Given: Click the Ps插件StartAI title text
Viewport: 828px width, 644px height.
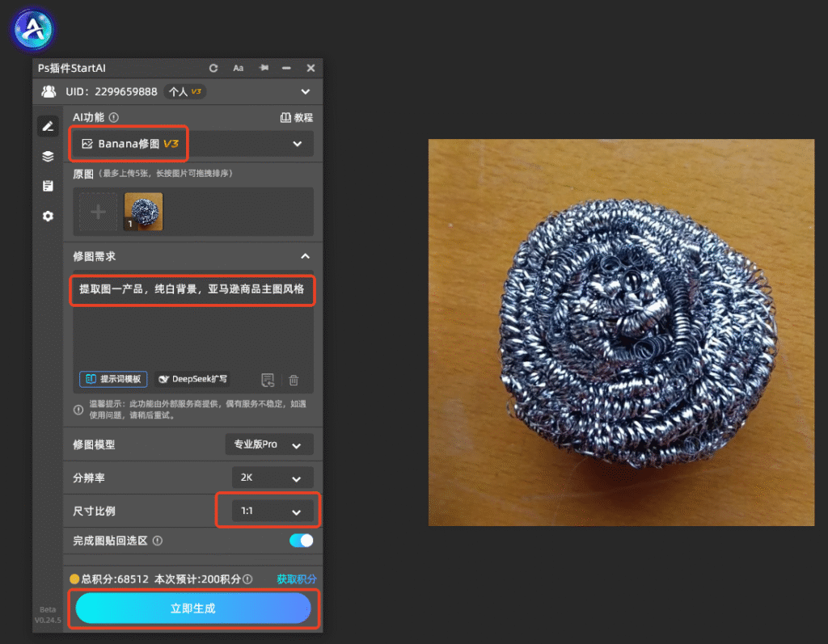Looking at the screenshot, I should click(72, 68).
